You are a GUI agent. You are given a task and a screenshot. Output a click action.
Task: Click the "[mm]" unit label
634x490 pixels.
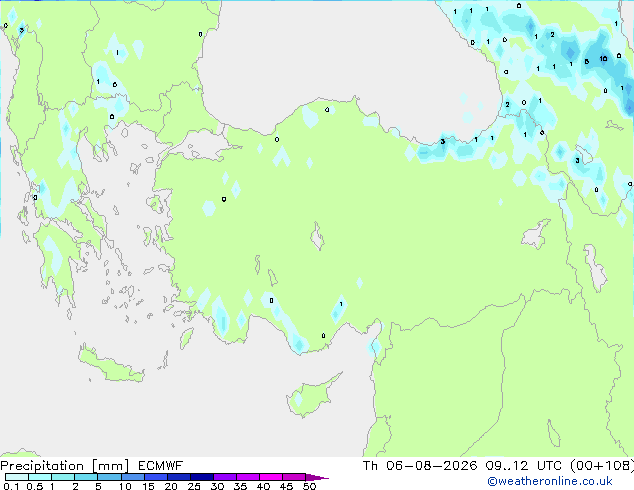tap(110, 466)
